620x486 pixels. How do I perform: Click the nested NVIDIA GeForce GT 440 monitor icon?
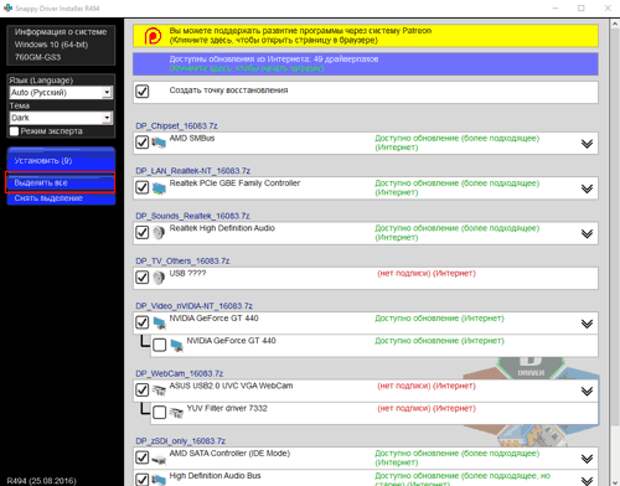coord(176,345)
